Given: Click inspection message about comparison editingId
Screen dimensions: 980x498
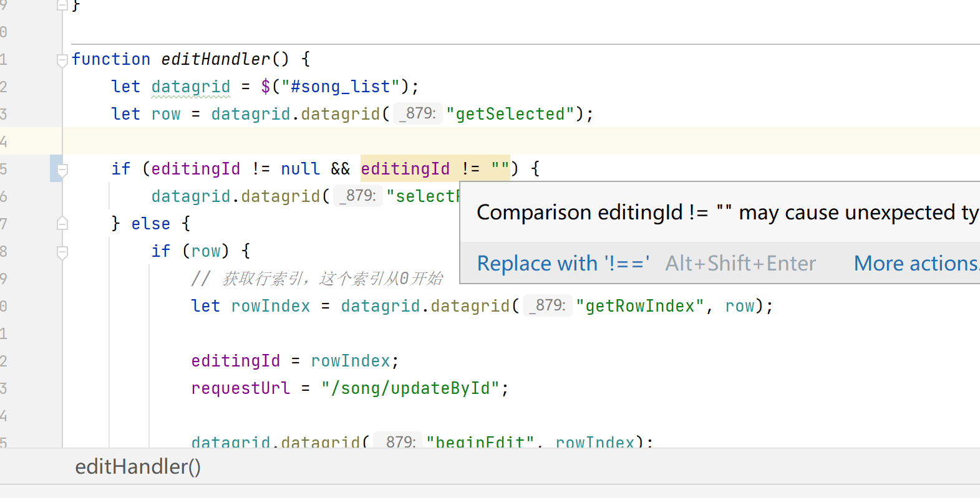Looking at the screenshot, I should point(727,213).
